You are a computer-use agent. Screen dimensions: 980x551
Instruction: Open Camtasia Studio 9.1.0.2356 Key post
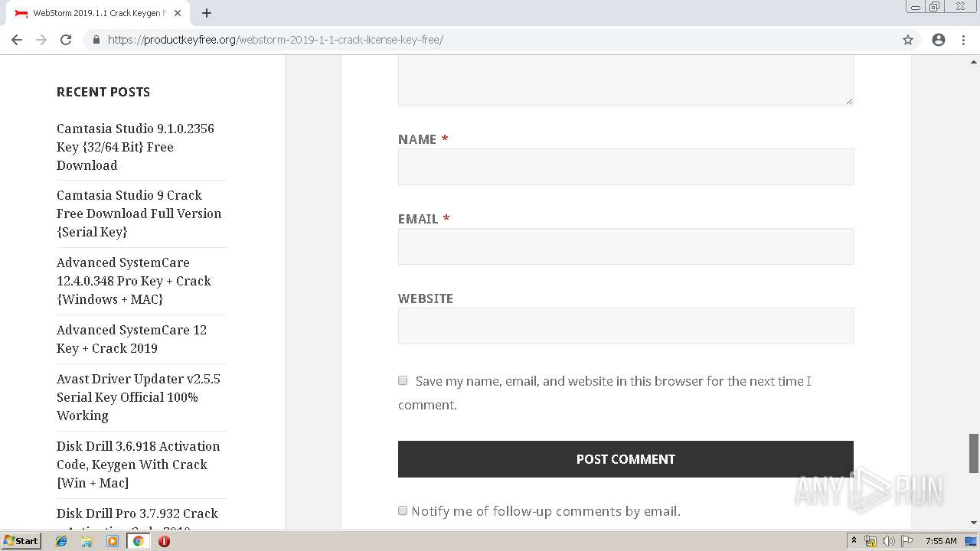pos(136,147)
